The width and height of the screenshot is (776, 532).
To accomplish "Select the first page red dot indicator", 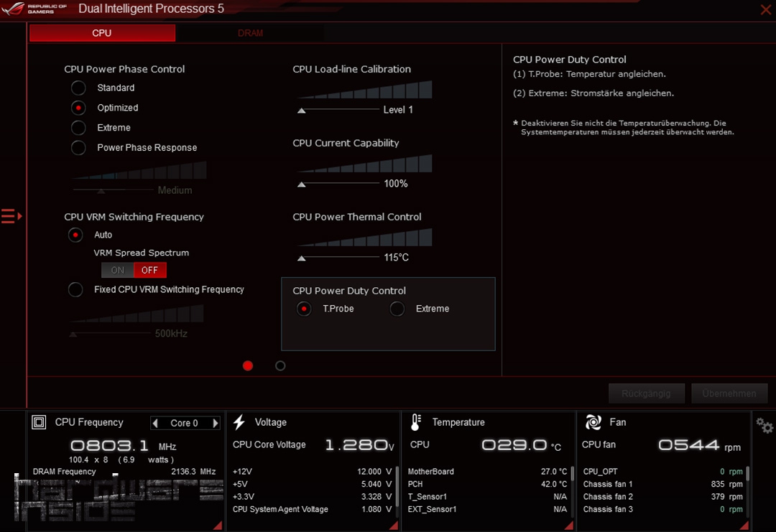I will 248,366.
